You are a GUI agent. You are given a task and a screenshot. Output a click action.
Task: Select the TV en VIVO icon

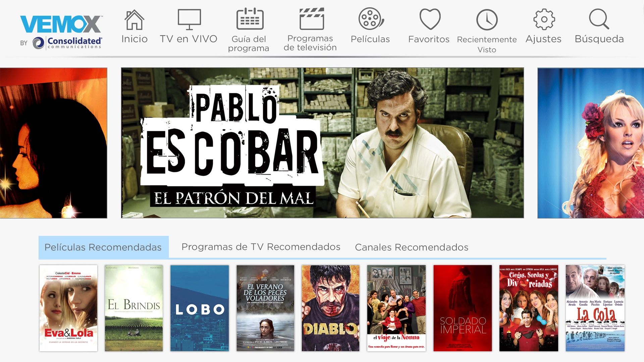(189, 19)
